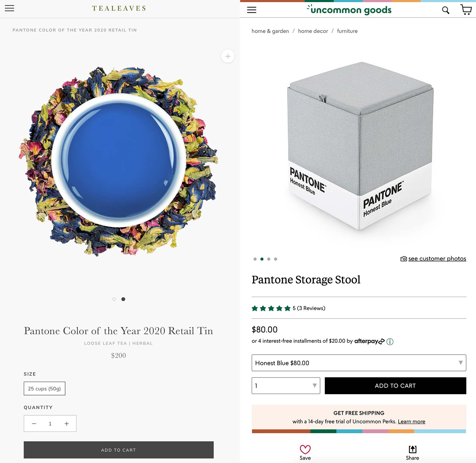476x463 pixels.
Task: Open the shopping cart icon
Action: tap(466, 10)
